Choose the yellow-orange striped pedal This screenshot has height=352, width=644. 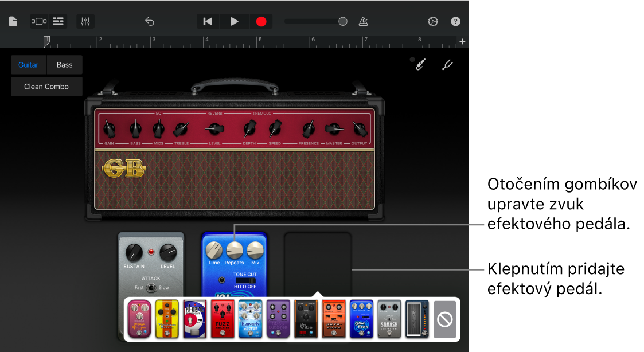pos(167,319)
